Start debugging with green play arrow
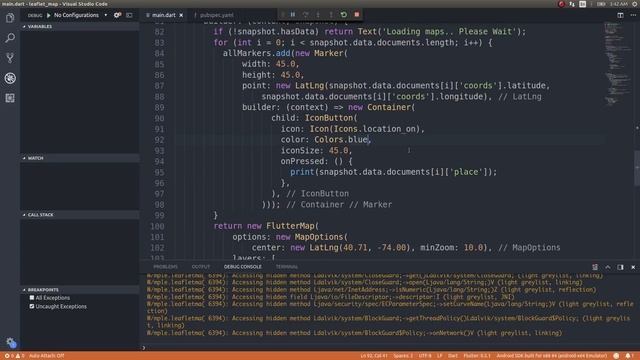The image size is (640, 360). click(49, 15)
